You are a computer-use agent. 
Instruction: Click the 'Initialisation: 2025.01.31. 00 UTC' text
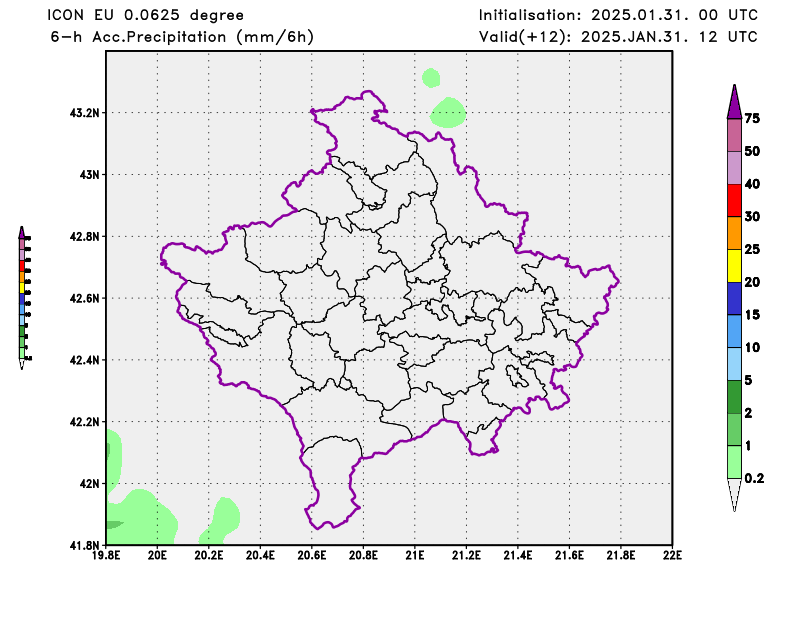coord(618,15)
